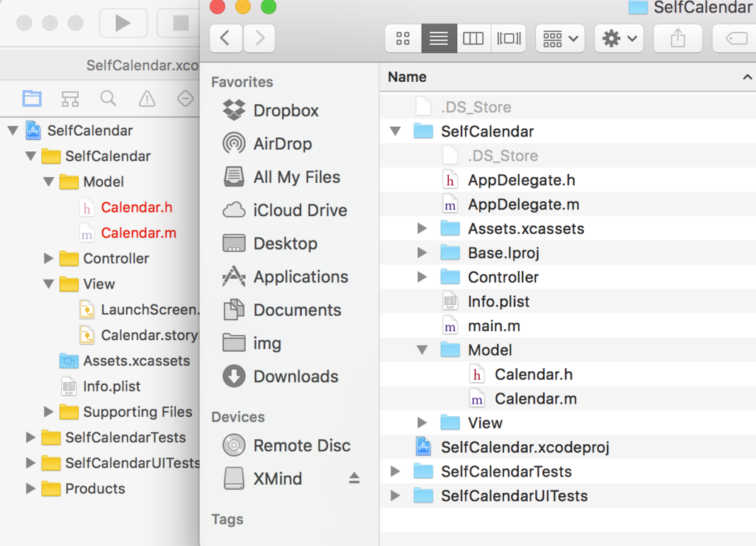Expand SelfCalendarTests folder in Finder
This screenshot has height=546, width=756.
(395, 471)
